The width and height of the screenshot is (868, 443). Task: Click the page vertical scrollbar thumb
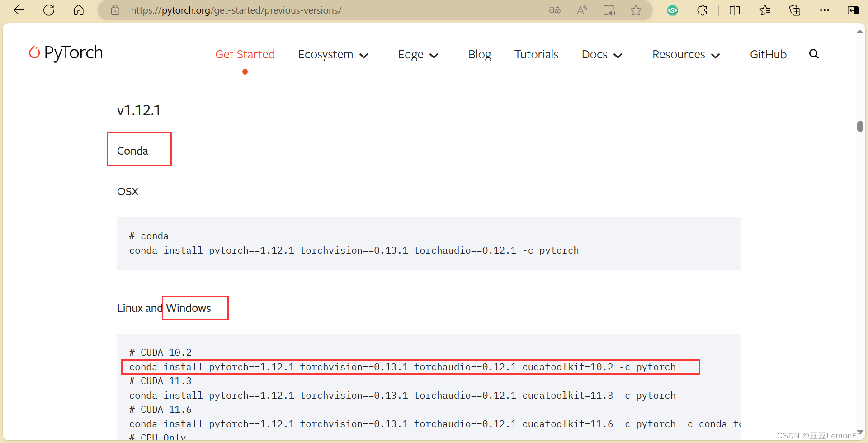860,126
